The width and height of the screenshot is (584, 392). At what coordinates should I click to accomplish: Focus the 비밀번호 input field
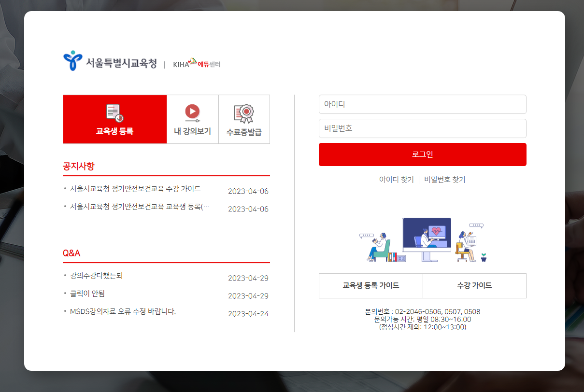(422, 128)
